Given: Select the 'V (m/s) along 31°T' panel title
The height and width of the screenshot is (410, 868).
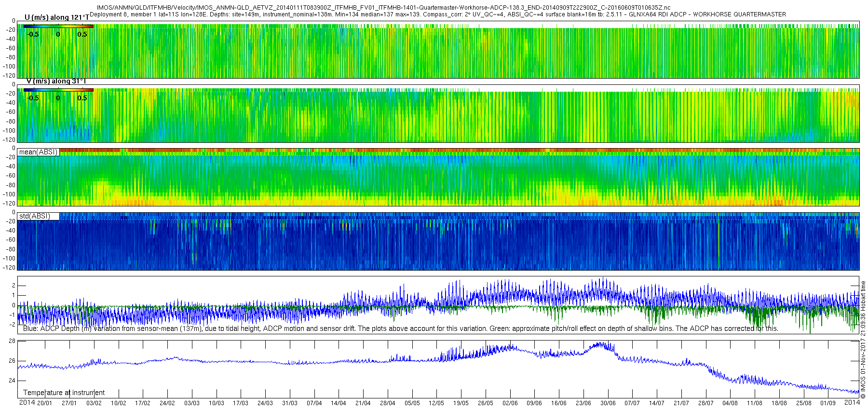Looking at the screenshot, I should (x=56, y=82).
